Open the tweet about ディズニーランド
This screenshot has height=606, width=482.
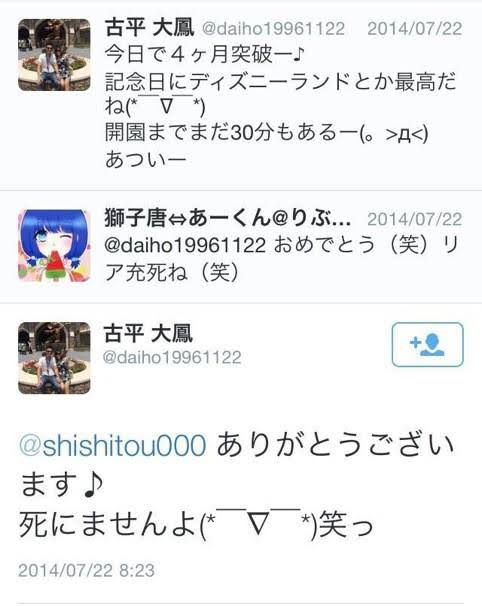pyautogui.click(x=241, y=94)
